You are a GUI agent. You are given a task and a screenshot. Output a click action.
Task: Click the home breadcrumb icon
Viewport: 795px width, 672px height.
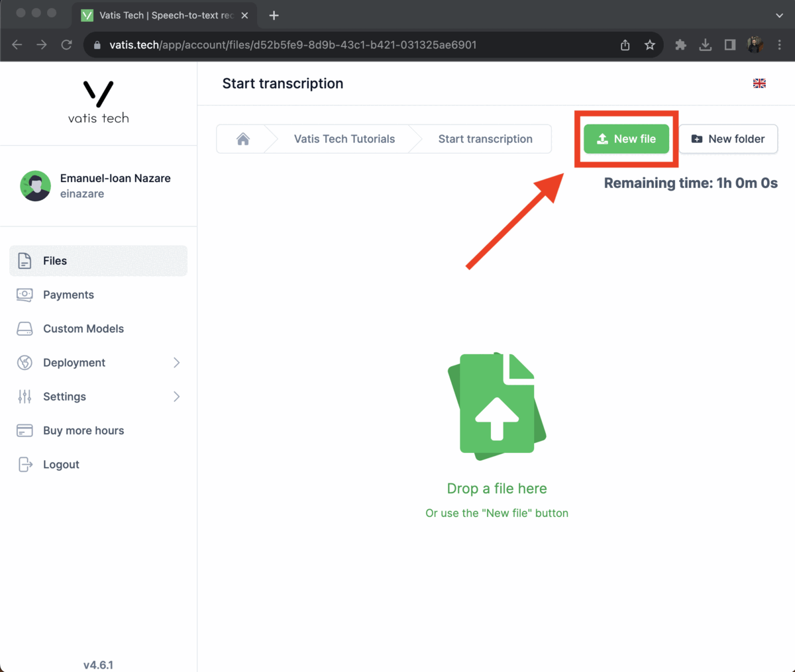243,139
